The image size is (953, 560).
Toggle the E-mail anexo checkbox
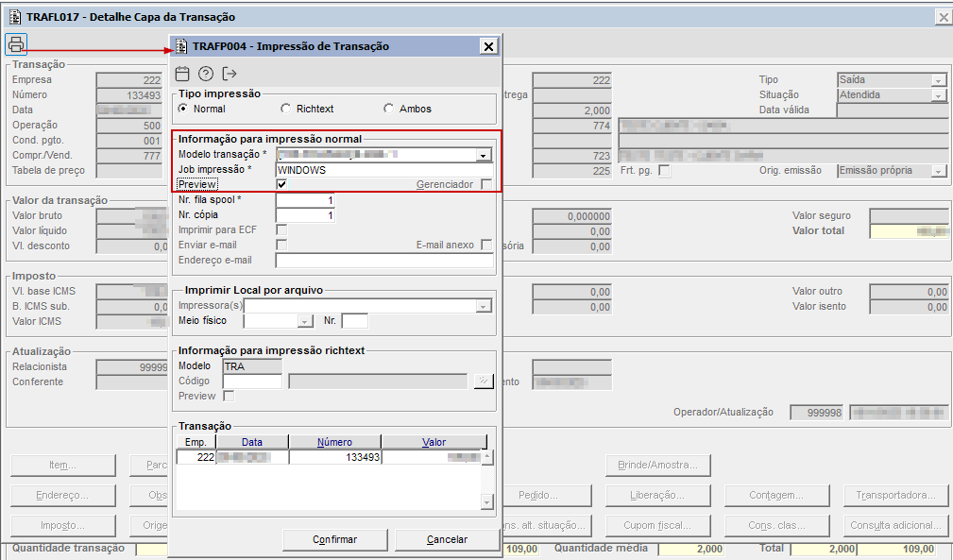[486, 245]
